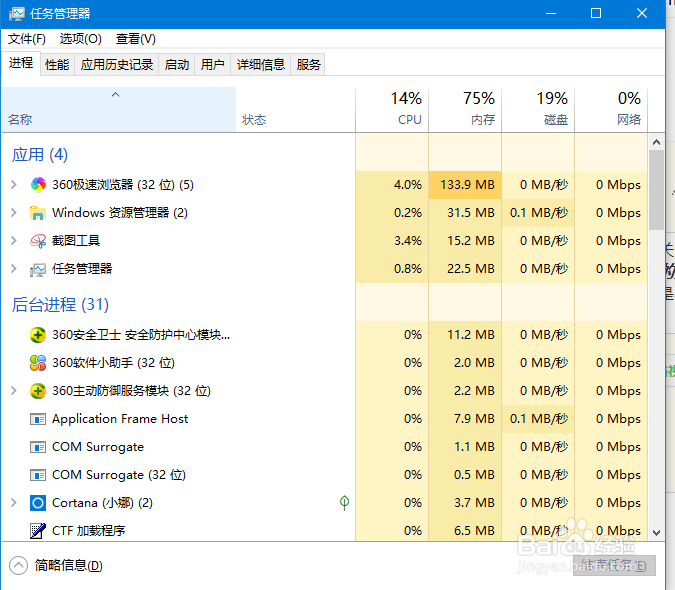Click the 简略信息(D) text link
Image resolution: width=675 pixels, height=590 pixels.
(x=69, y=565)
